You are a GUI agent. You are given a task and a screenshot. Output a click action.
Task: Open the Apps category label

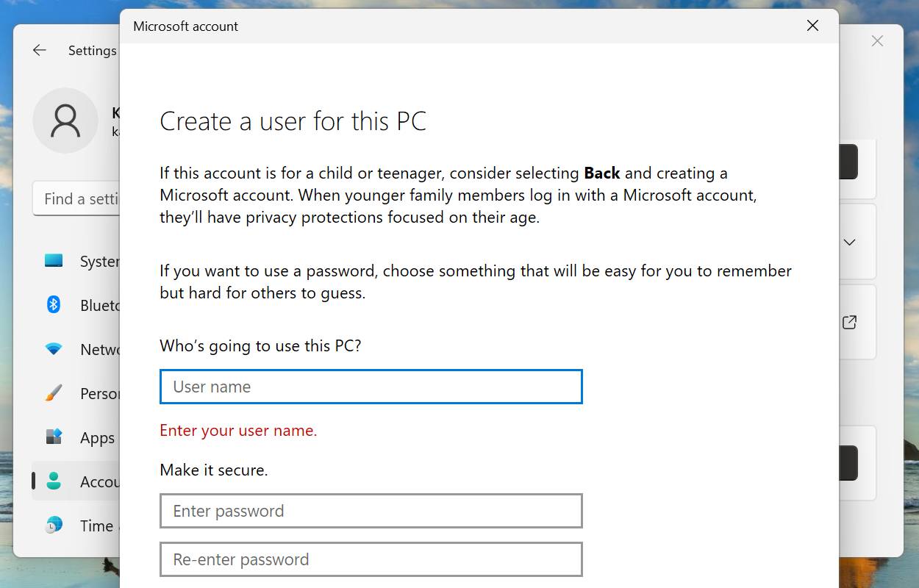[97, 438]
